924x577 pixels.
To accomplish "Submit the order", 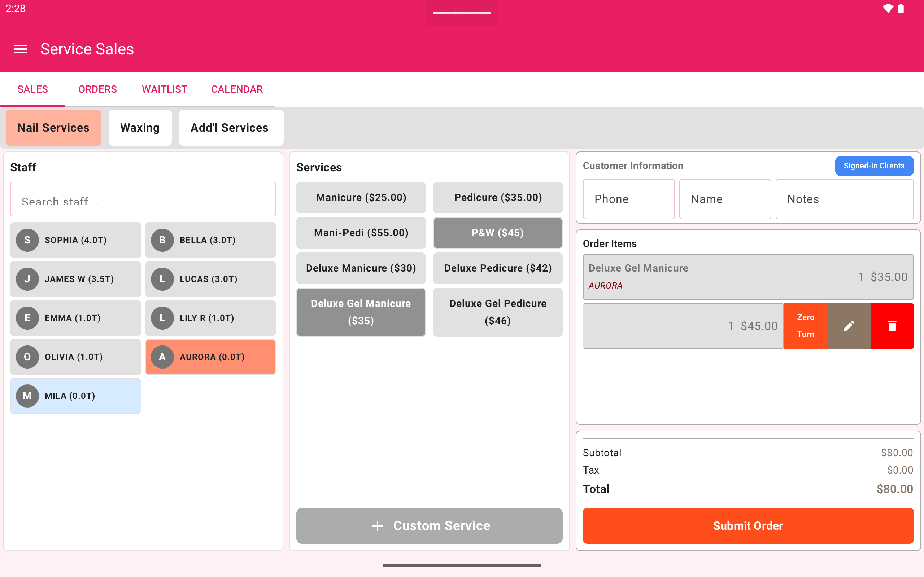I will [x=748, y=525].
